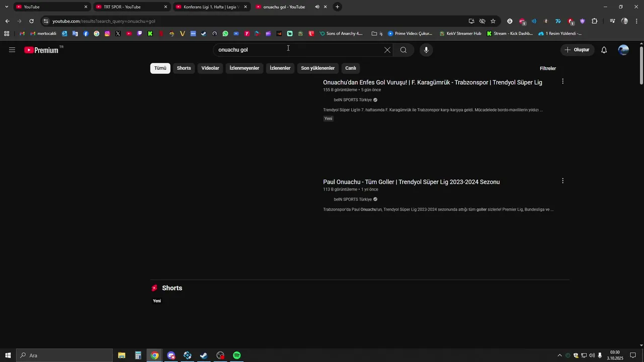The width and height of the screenshot is (644, 362).
Task: Click the page vertical scrollbar thumb
Action: [641, 65]
